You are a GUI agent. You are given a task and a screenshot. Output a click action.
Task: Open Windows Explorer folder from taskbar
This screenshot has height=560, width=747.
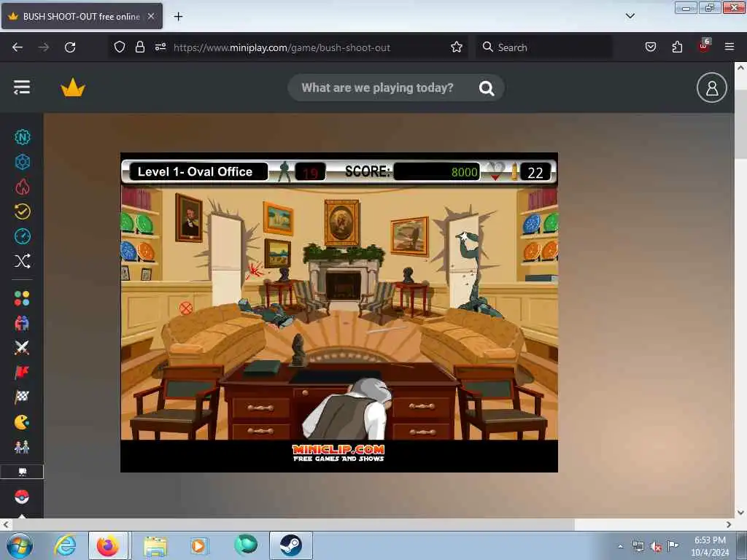155,545
